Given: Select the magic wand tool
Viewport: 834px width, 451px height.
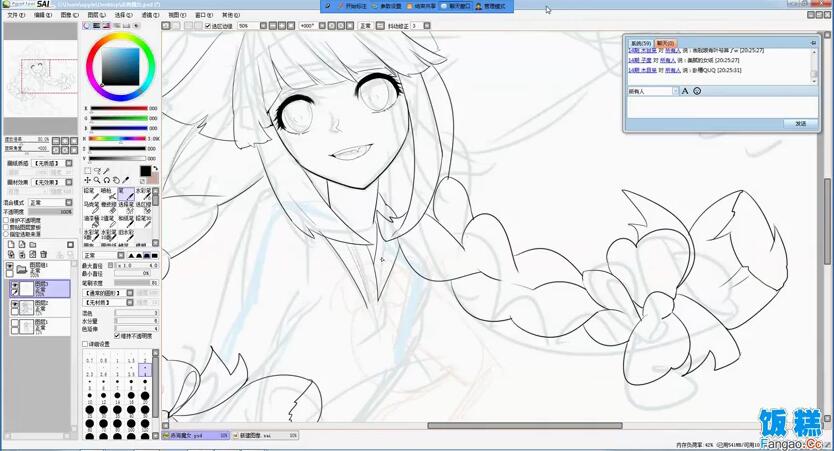Looking at the screenshot, I should coord(106,170).
